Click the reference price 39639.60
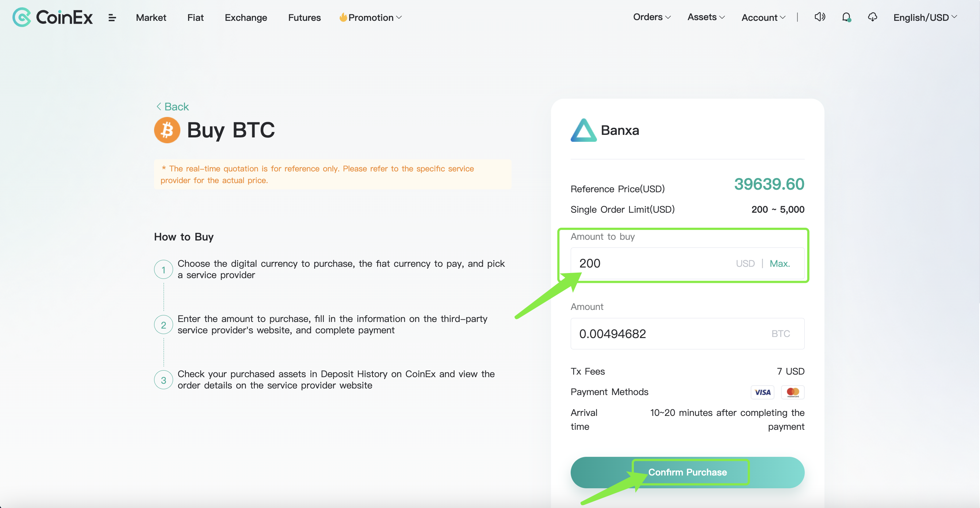The height and width of the screenshot is (508, 980). [x=769, y=184]
